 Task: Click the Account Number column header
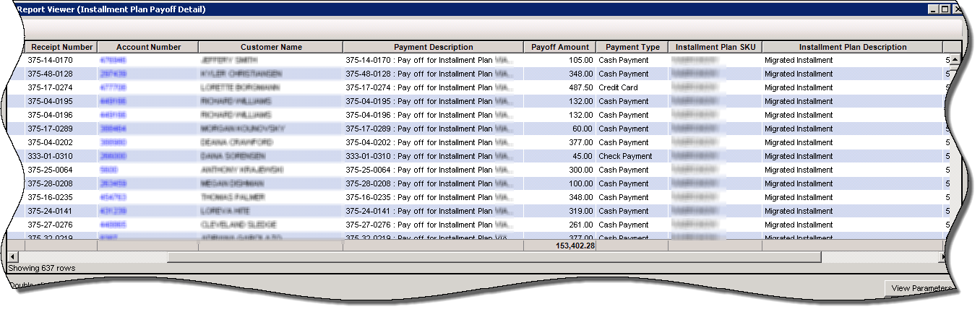point(148,47)
